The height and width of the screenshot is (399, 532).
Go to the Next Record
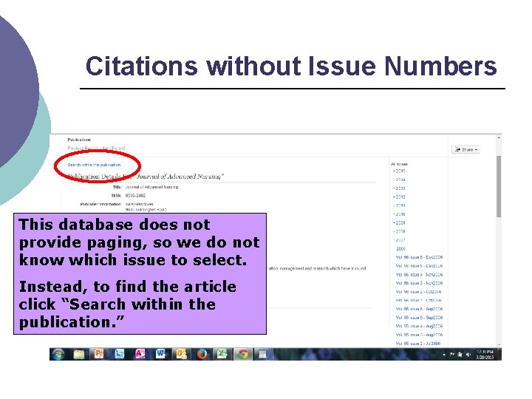[113, 149]
